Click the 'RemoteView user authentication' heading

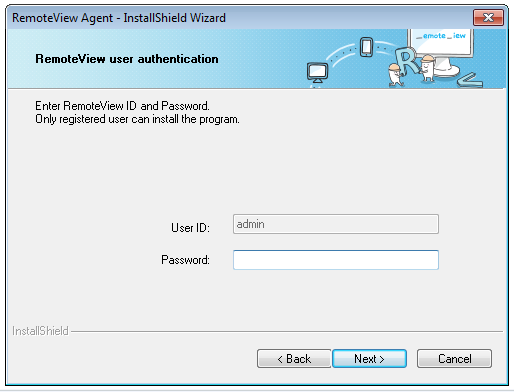127,59
